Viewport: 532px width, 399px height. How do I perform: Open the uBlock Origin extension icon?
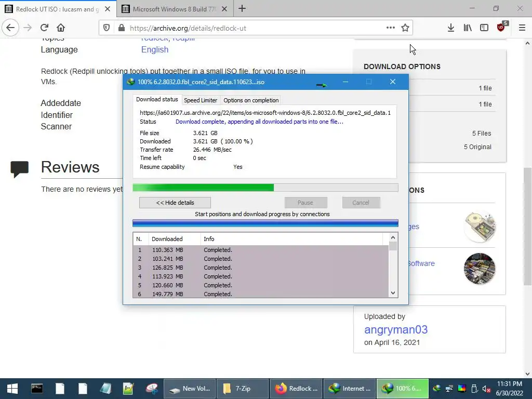click(501, 27)
